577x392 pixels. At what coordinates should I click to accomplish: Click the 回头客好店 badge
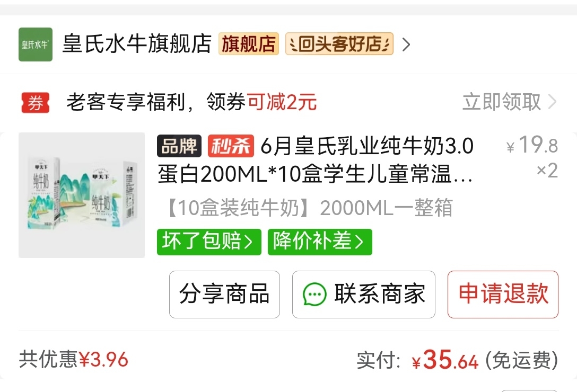click(x=339, y=44)
